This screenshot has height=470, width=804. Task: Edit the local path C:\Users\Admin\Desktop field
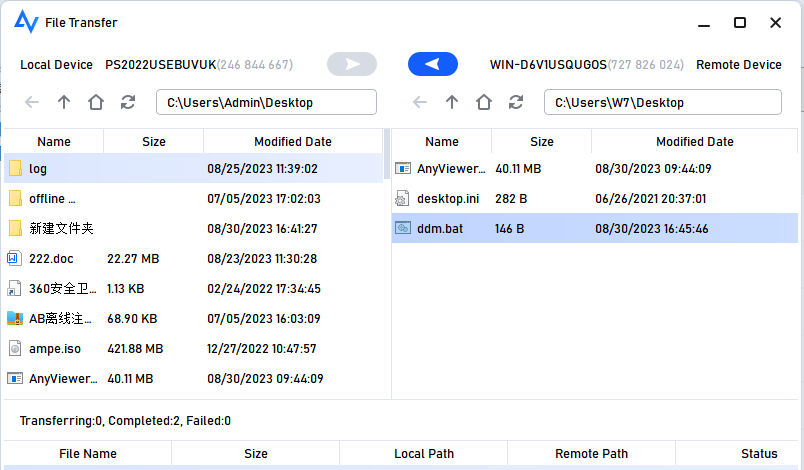[x=266, y=102]
